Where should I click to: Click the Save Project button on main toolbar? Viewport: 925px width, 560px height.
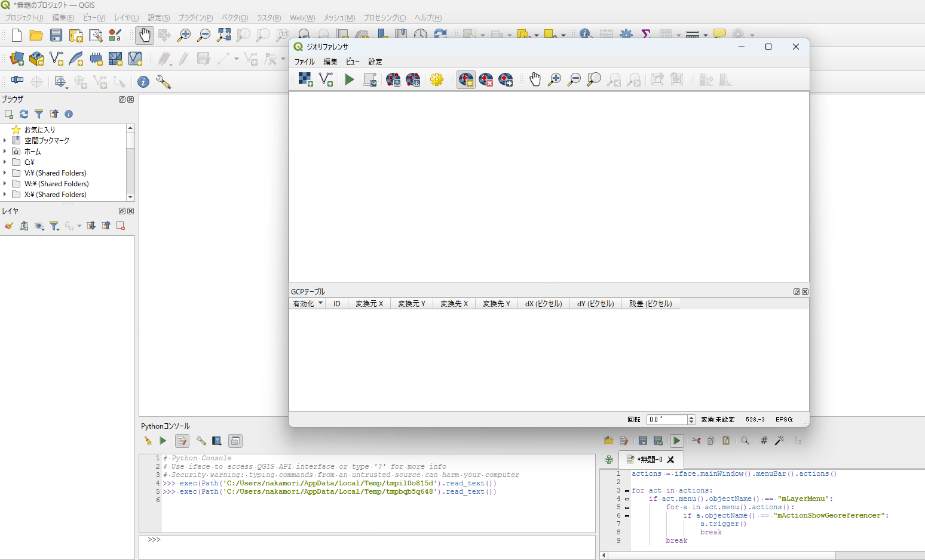point(56,35)
